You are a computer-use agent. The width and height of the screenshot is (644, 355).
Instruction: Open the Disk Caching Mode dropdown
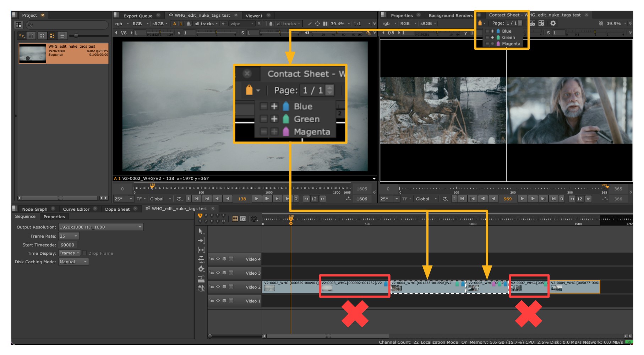click(x=73, y=262)
